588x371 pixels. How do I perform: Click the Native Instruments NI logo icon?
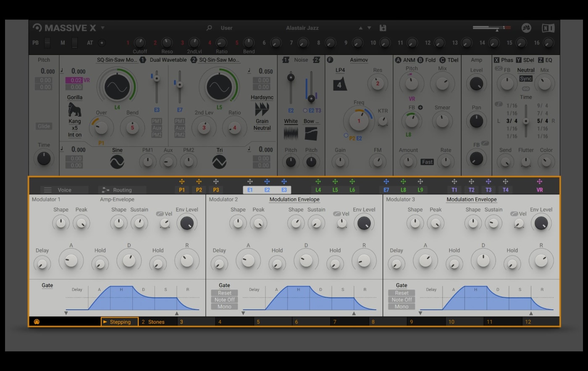click(548, 28)
